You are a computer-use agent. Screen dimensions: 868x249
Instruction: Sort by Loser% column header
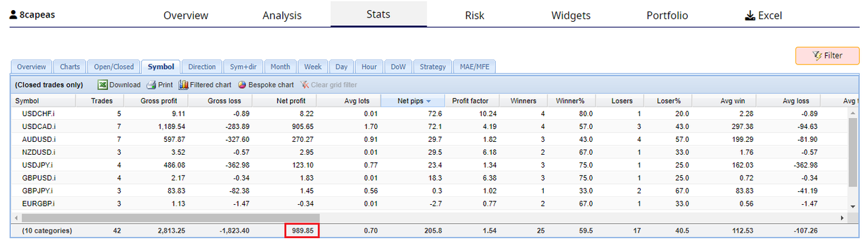click(668, 101)
